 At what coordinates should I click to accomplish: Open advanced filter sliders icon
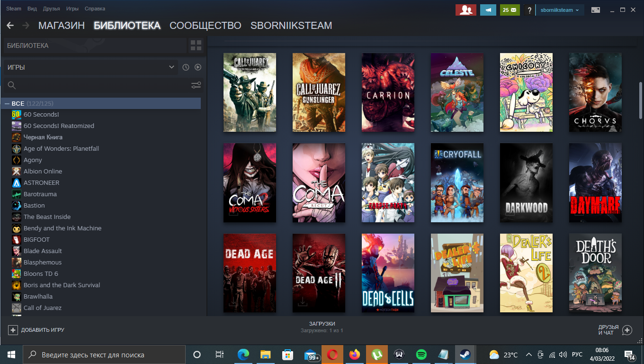point(196,85)
